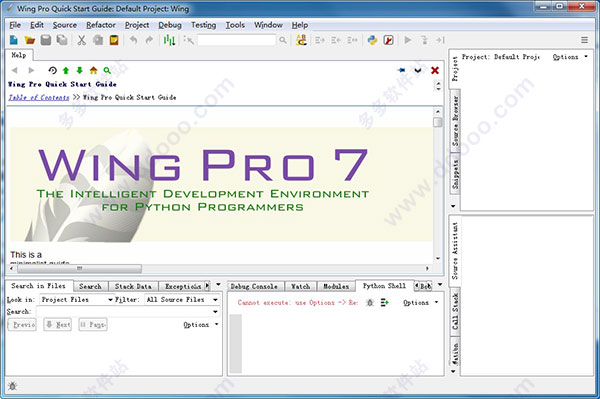Screen dimensions: 600x399
Task: Open the chevron dropdown beside the red X
Action: click(418, 71)
